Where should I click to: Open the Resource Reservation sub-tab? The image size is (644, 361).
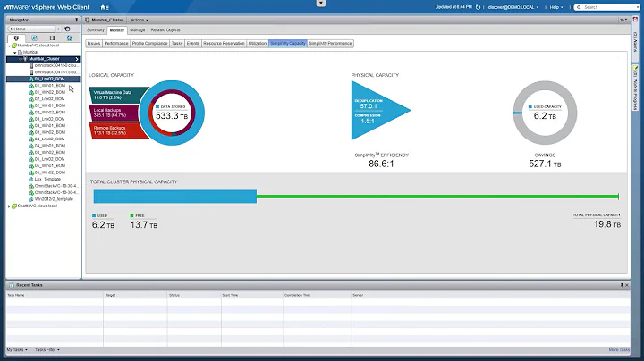224,44
